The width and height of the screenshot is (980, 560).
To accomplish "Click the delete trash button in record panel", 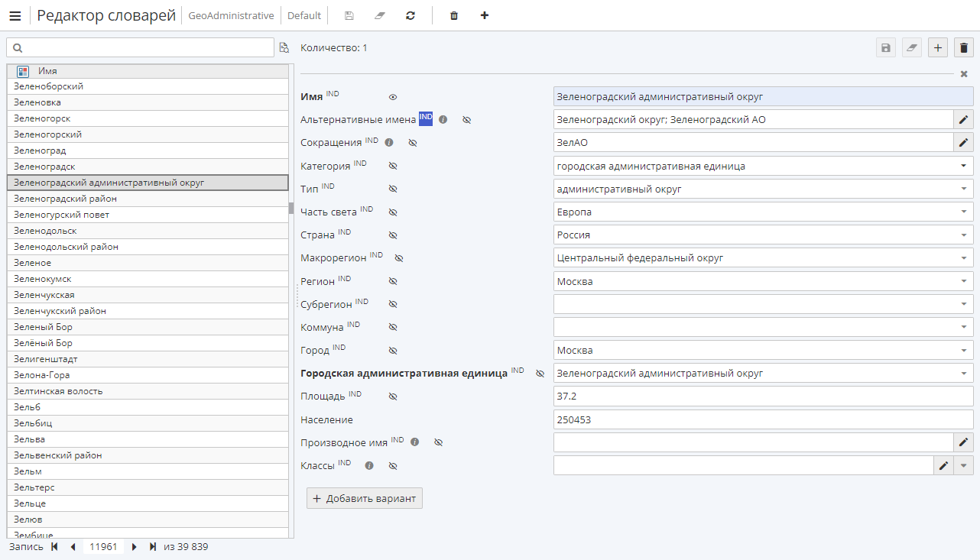I will (964, 47).
